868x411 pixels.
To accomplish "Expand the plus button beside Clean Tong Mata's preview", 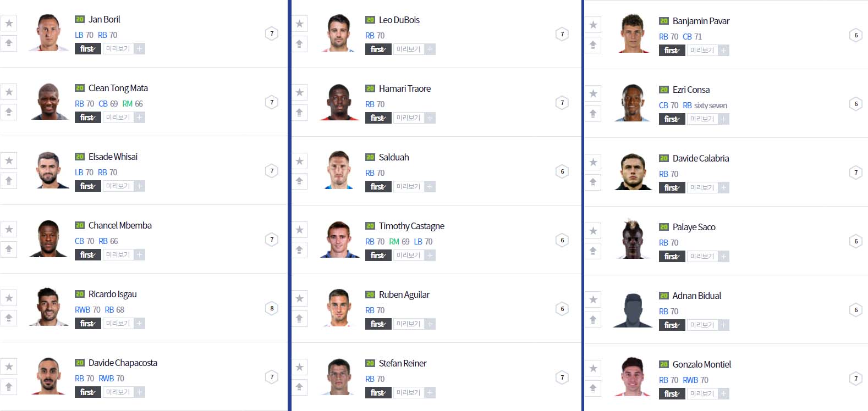I will point(140,118).
